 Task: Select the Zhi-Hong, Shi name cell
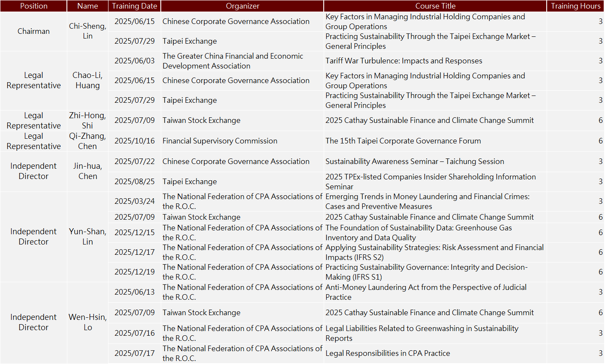(87, 120)
